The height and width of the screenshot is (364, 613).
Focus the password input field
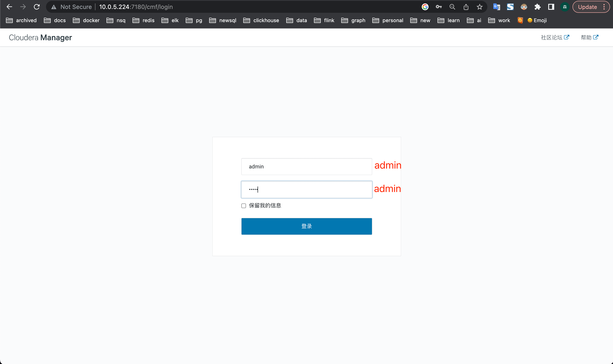pos(306,190)
